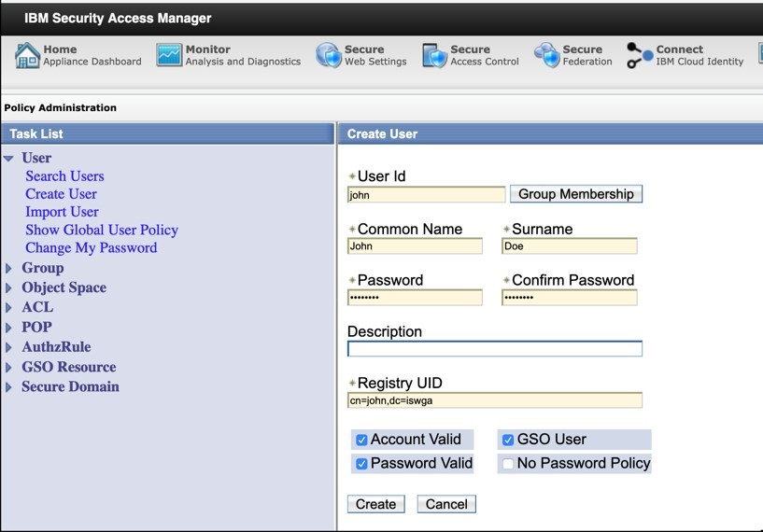Viewport: 763px width, 532px height.
Task: Focus the Password field
Action: pyautogui.click(x=415, y=298)
